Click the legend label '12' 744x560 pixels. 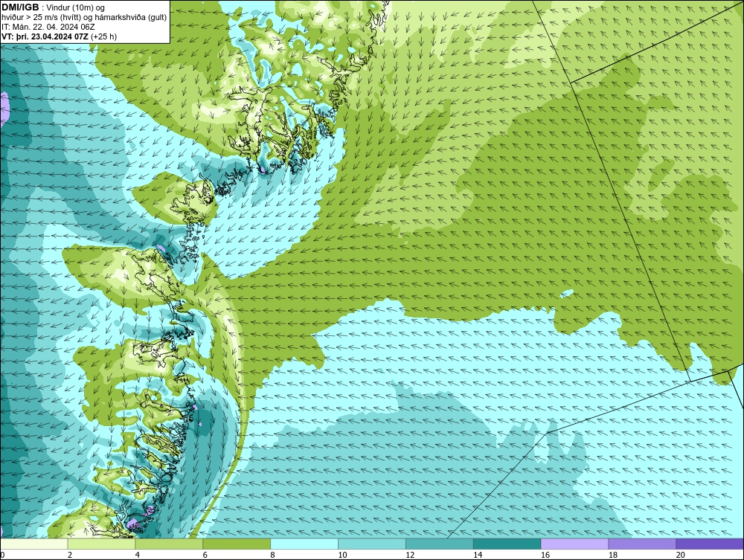410,555
